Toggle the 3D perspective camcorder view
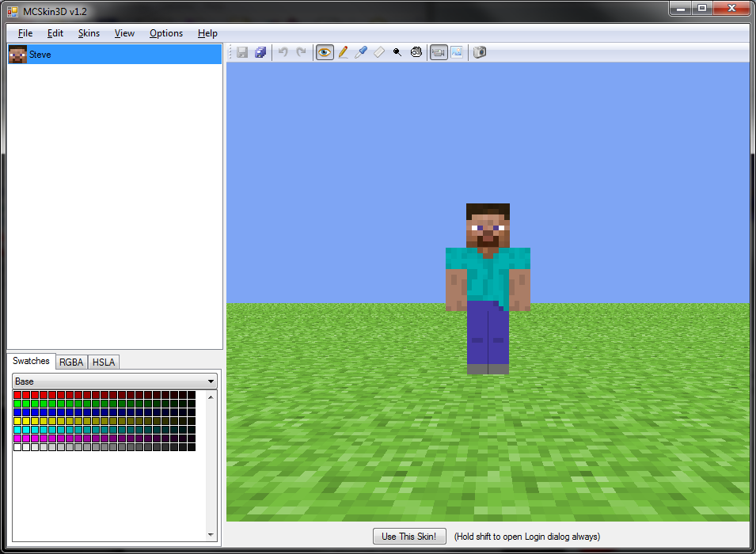The height and width of the screenshot is (554, 756). [x=438, y=52]
